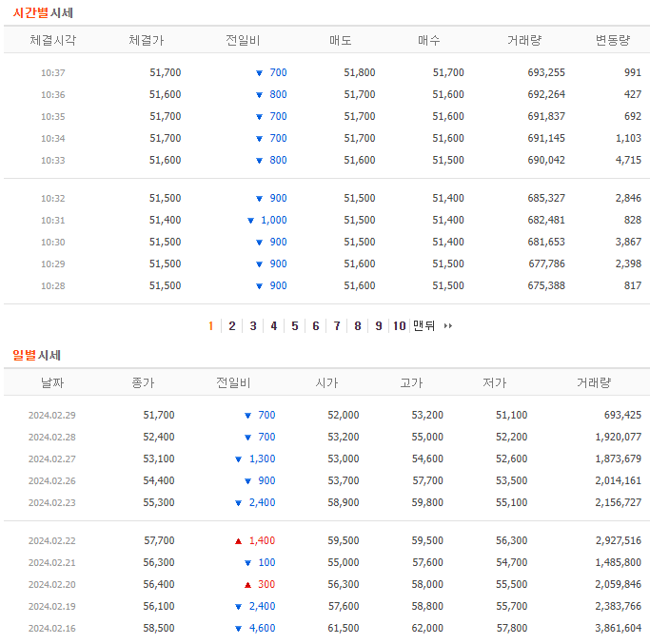Go to page 10 of hourly prices
Screen dimensions: 650x644
[x=399, y=326]
